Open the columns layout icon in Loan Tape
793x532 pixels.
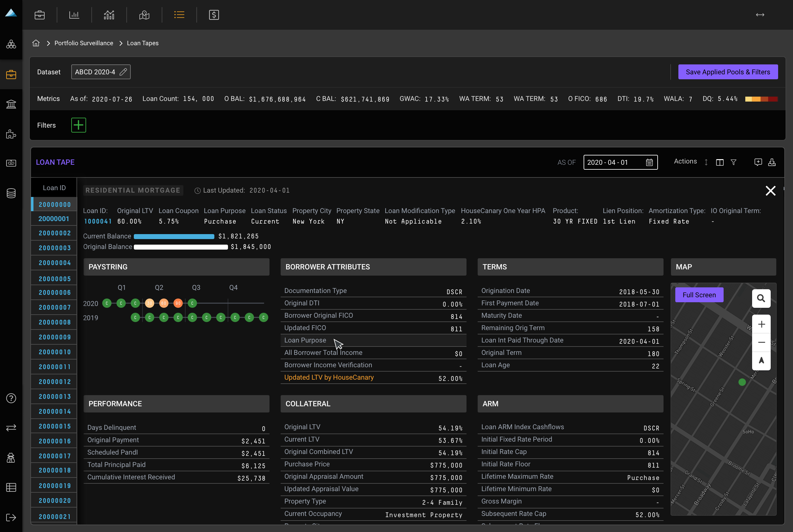pyautogui.click(x=720, y=163)
